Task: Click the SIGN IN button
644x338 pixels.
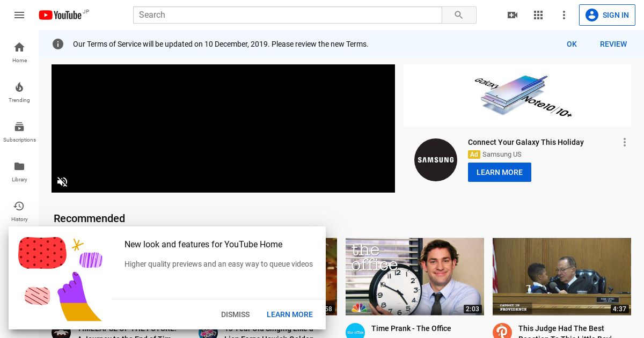Action: click(x=607, y=15)
